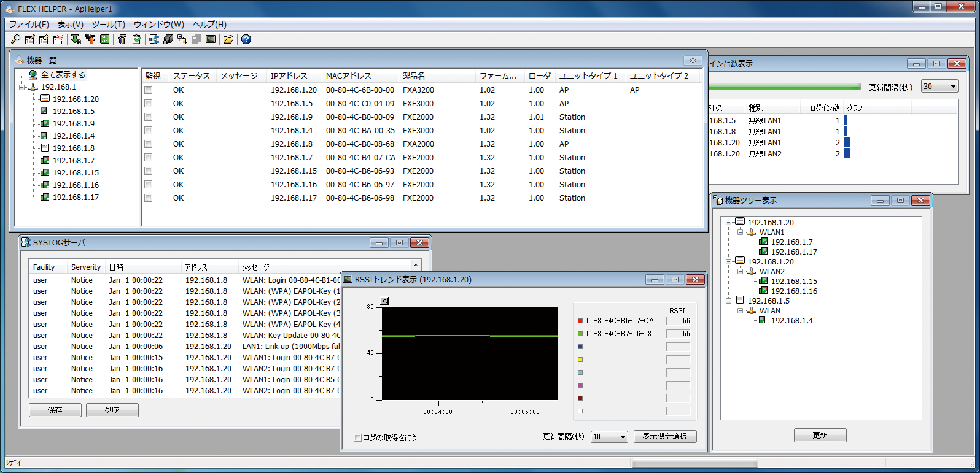Collapse the WLAN node above 192.168.1.4
Viewport: 980px width, 473px height.
740,311
